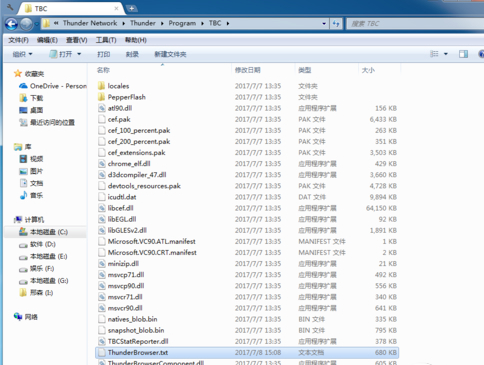
Task: Click the Burn toolbar button
Action: 132,54
